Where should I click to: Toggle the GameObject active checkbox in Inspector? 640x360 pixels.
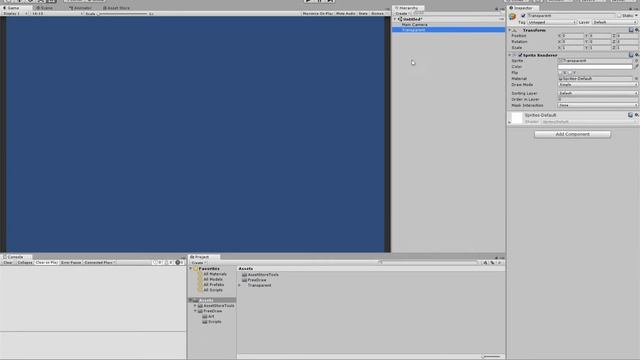(x=523, y=16)
